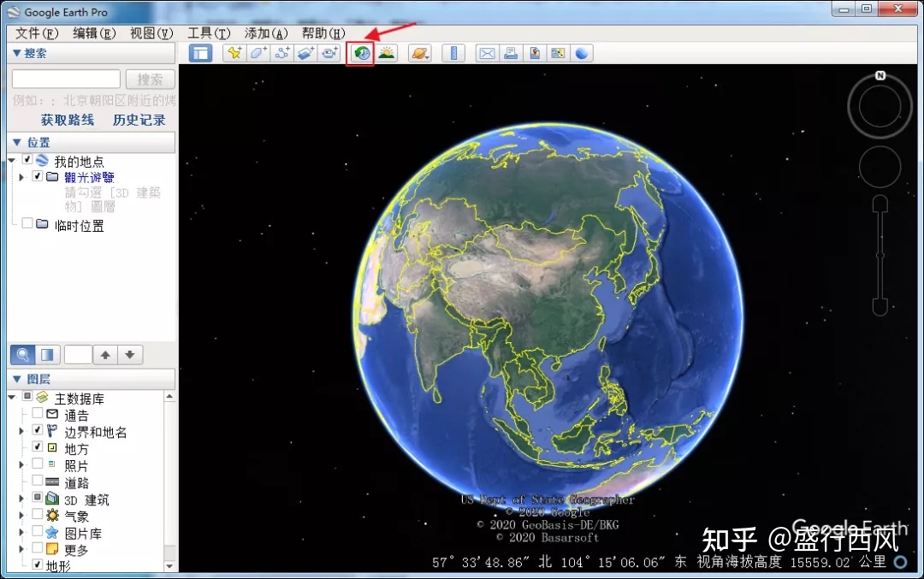This screenshot has height=579, width=924.
Task: Open the planet switcher dropdown
Action: coord(419,54)
